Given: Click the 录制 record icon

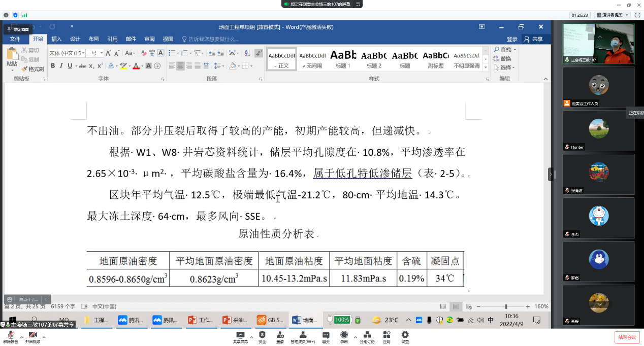Looking at the screenshot, I should (x=344, y=335).
